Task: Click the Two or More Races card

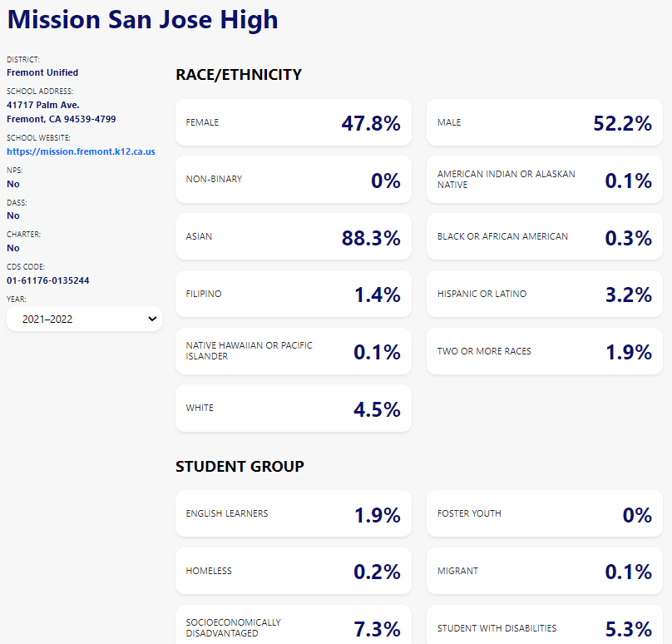Action: coord(544,351)
